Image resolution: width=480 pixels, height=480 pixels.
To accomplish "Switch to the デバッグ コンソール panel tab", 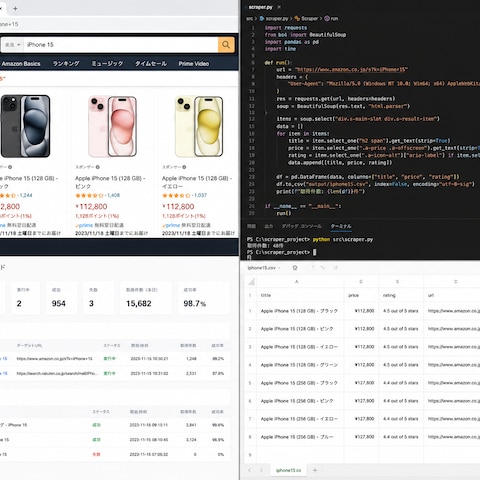I will 302,226.
